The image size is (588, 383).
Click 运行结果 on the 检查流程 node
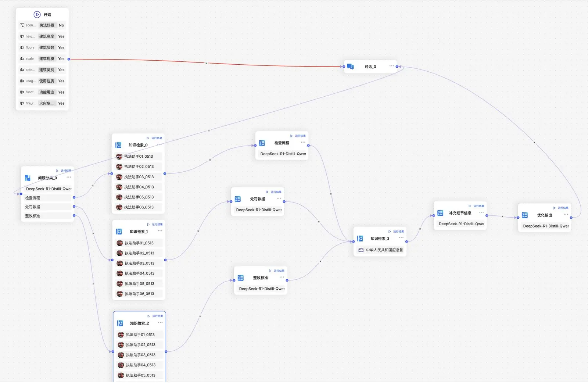[298, 136]
